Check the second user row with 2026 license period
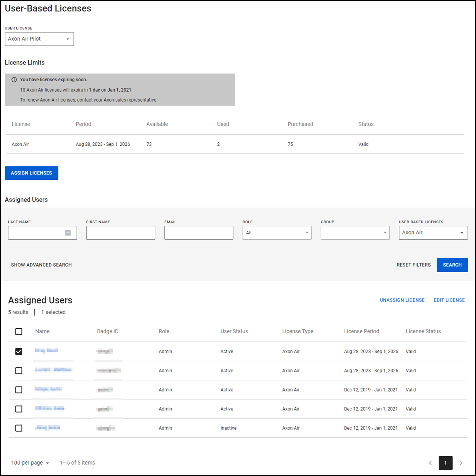The width and height of the screenshot is (476, 476). coord(19,371)
